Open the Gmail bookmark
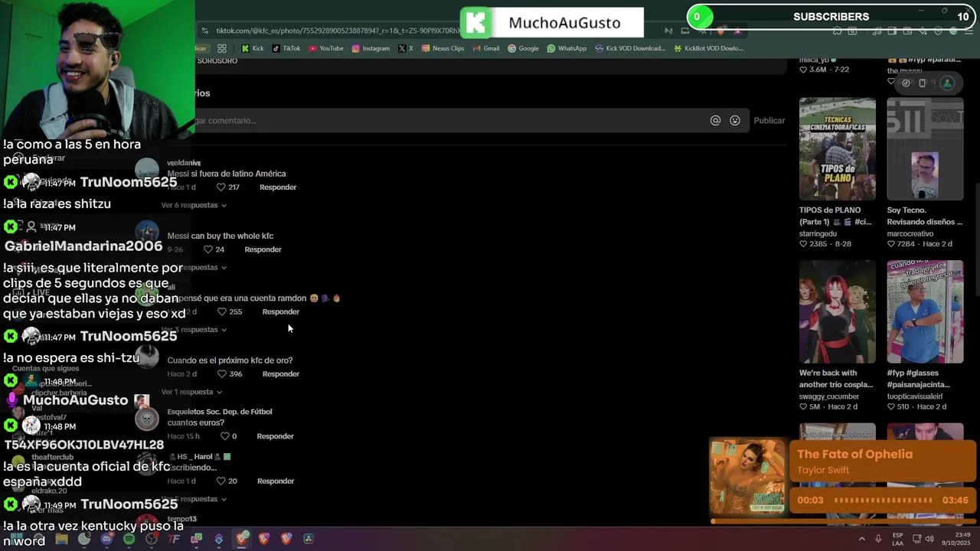The height and width of the screenshot is (551, 980). 485,48
